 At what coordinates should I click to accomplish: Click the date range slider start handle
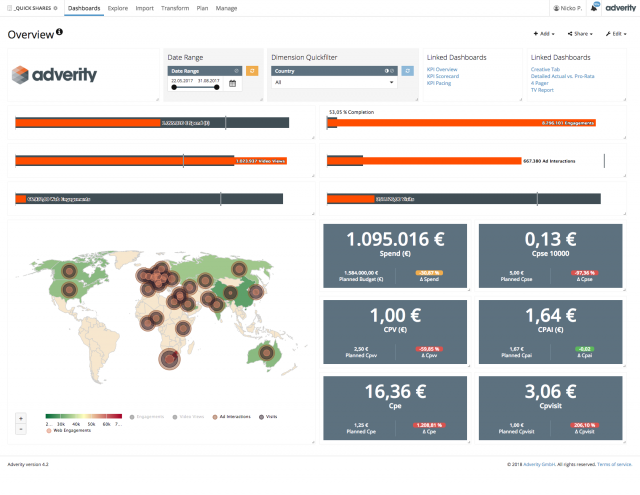tap(174, 88)
